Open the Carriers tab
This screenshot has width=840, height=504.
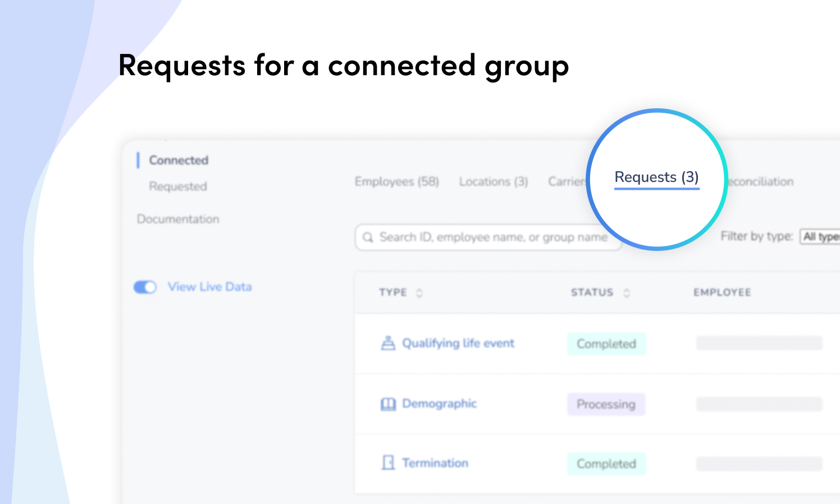click(567, 182)
